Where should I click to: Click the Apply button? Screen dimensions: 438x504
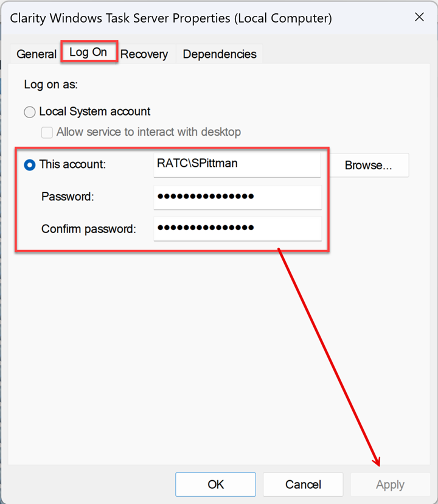coord(390,485)
